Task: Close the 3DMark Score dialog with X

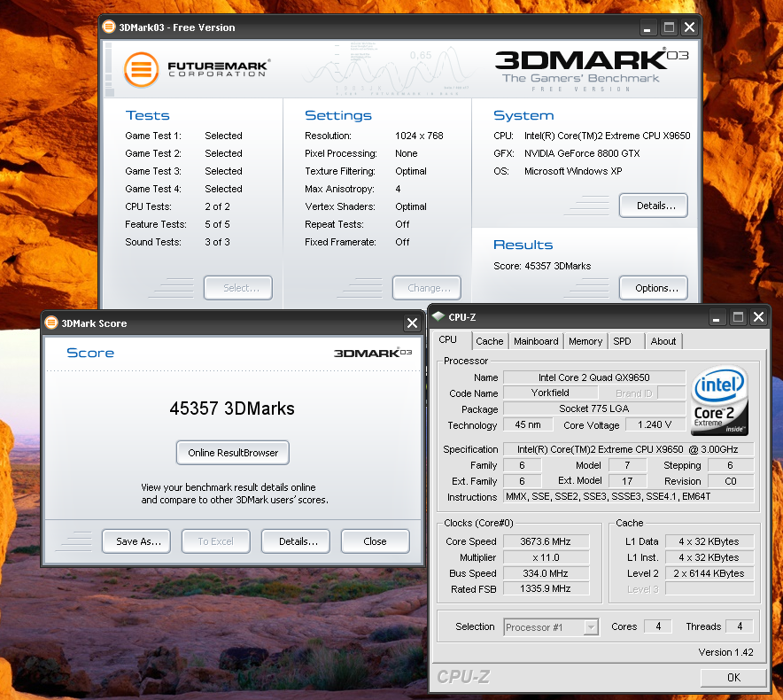Action: point(412,323)
